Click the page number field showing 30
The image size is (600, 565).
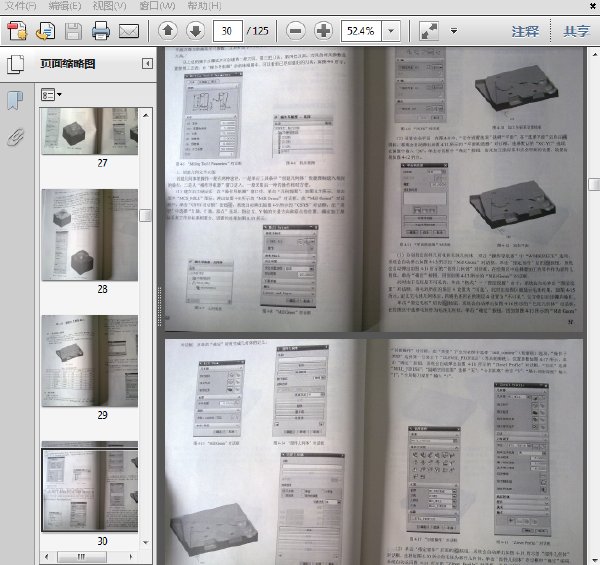click(228, 31)
